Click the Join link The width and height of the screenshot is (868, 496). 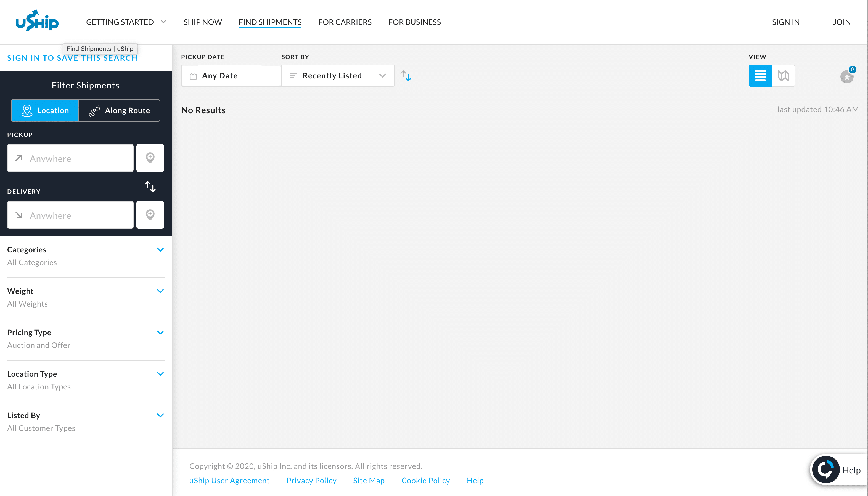[x=841, y=22]
